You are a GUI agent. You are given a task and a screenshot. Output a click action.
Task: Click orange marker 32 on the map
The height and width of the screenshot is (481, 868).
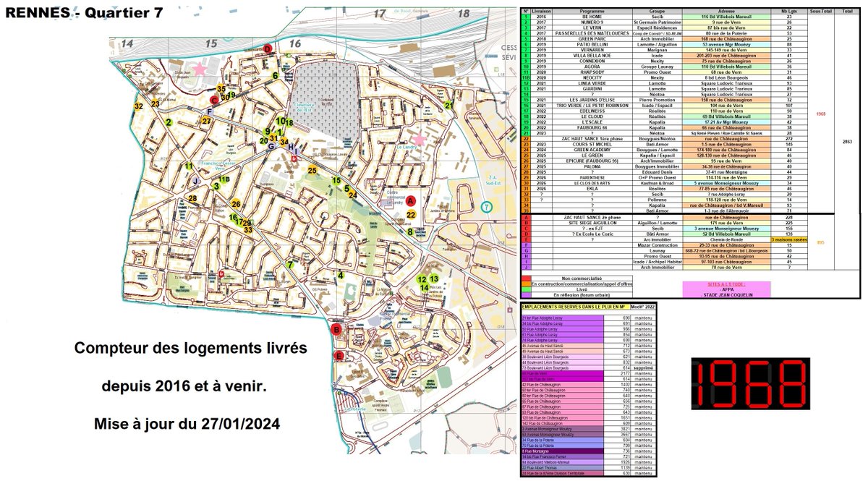click(138, 106)
